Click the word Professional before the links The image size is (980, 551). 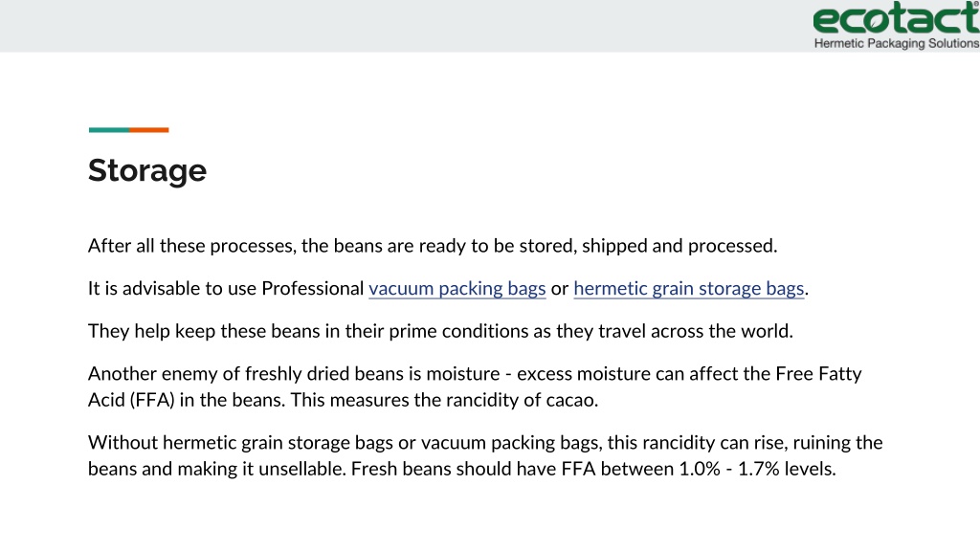click(x=312, y=289)
